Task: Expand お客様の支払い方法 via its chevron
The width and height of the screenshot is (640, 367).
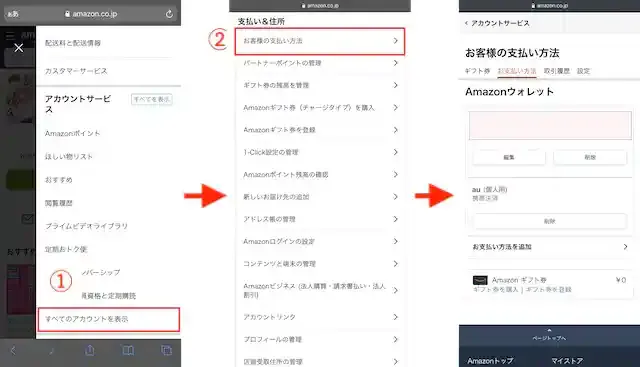Action: [x=395, y=41]
